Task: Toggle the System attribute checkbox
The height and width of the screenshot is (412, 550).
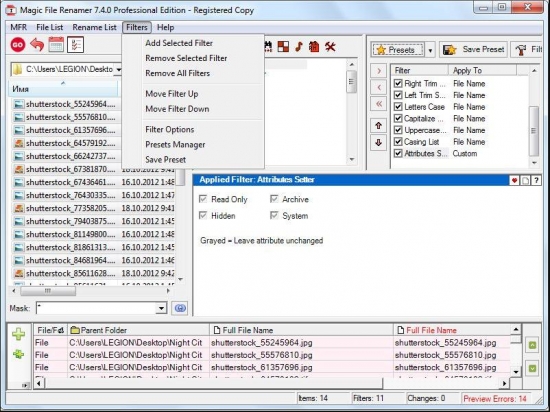Action: coord(274,215)
